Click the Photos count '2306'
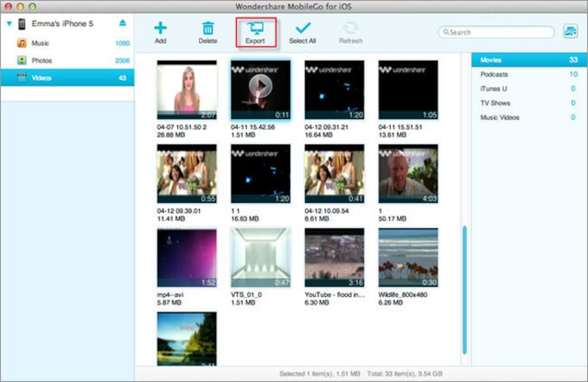The image size is (588, 382). tap(122, 60)
